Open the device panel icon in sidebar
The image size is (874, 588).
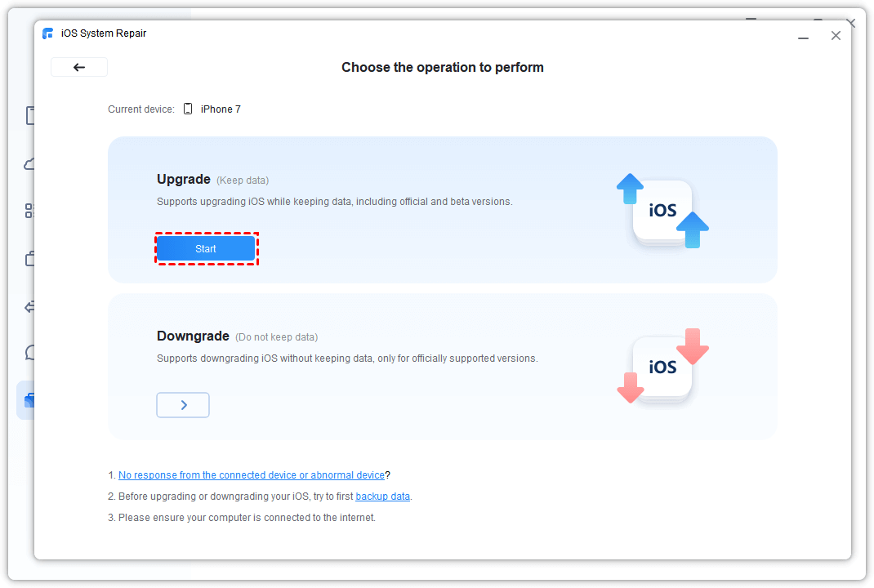coord(30,116)
